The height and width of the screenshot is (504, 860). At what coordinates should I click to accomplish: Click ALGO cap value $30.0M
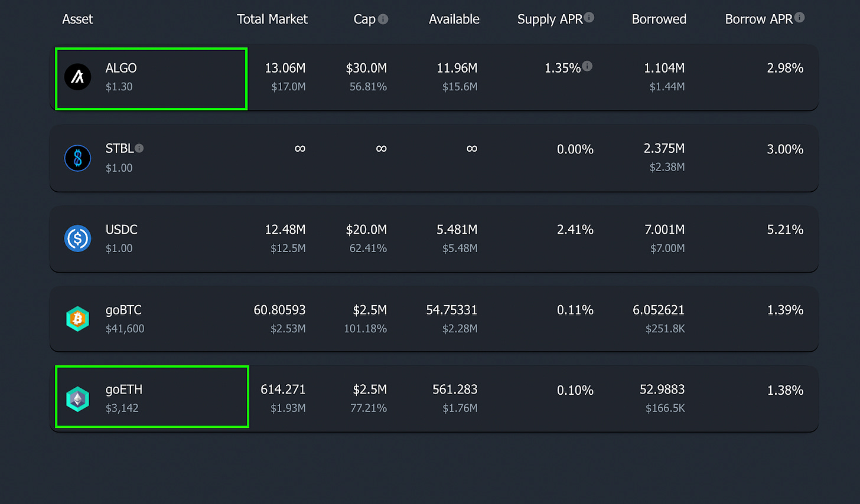[x=366, y=68]
